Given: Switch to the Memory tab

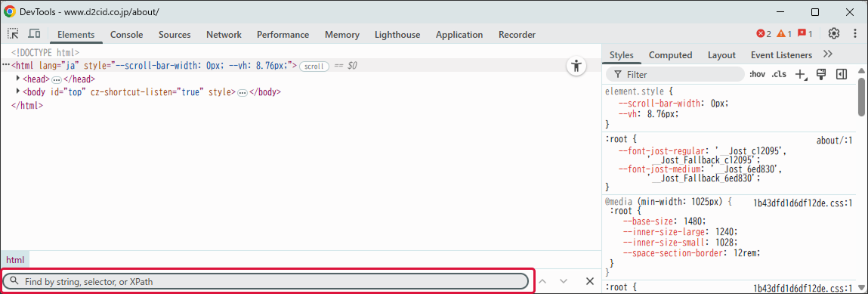Looking at the screenshot, I should [x=341, y=34].
